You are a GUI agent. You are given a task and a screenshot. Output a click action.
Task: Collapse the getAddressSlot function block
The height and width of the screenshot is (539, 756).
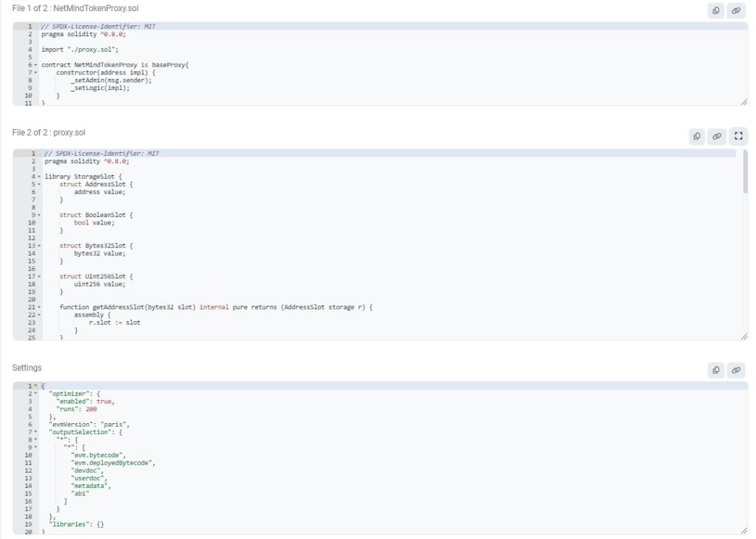pos(38,306)
